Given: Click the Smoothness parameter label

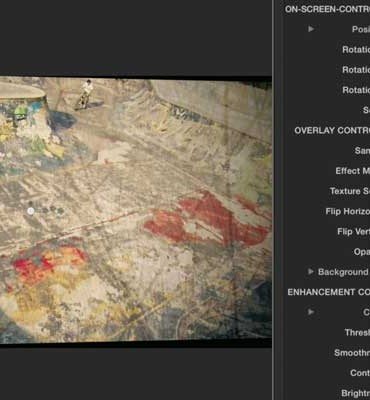Looking at the screenshot, I should coord(352,353).
